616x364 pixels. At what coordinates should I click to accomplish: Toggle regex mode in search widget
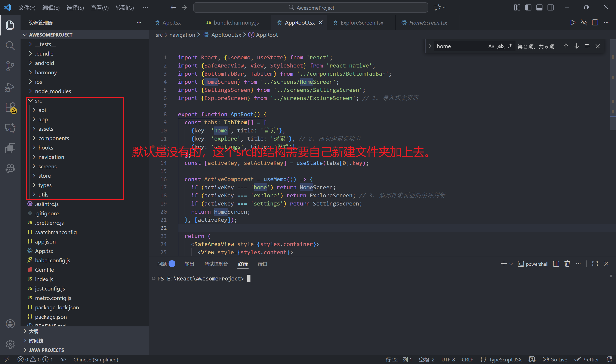point(510,46)
